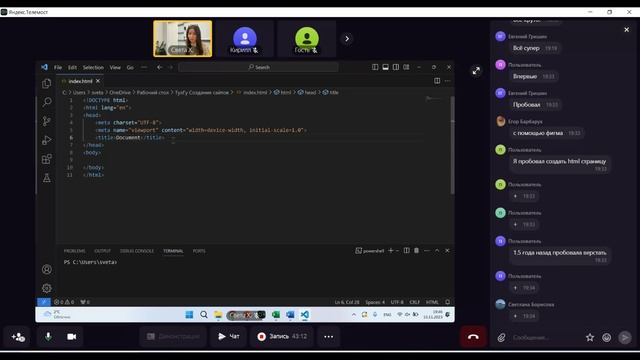Change encoding via UTF-8 status item

click(397, 302)
